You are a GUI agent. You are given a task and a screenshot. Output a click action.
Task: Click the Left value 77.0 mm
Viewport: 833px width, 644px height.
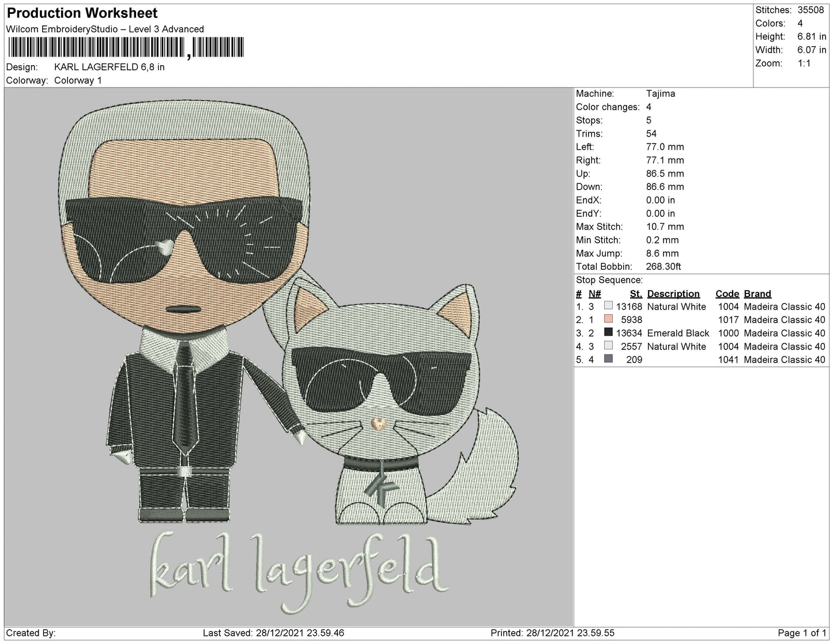point(665,147)
